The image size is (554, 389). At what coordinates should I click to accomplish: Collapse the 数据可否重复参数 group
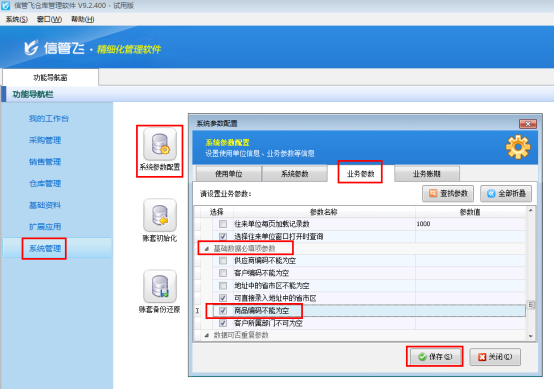pos(206,335)
